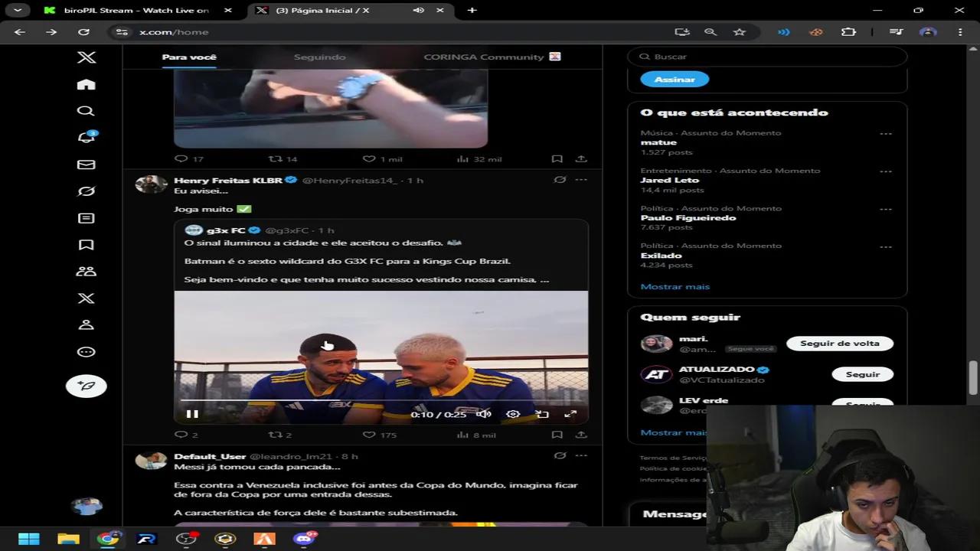Viewport: 980px width, 551px height.
Task: Open Grok icon in X sidebar
Action: [86, 191]
